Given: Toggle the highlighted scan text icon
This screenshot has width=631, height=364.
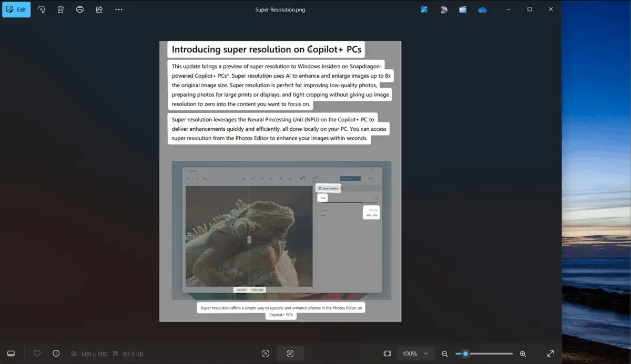Looking at the screenshot, I should [290, 353].
